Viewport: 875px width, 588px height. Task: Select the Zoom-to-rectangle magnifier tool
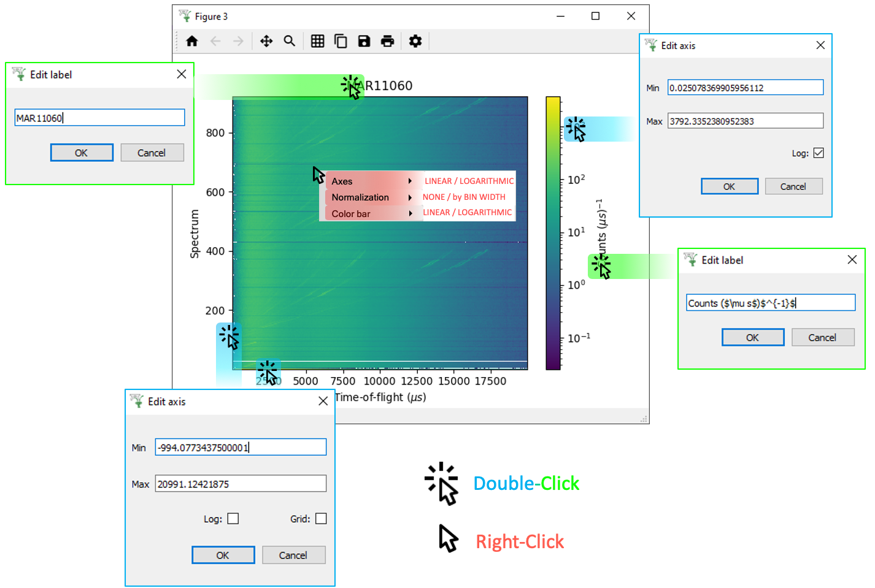click(290, 41)
